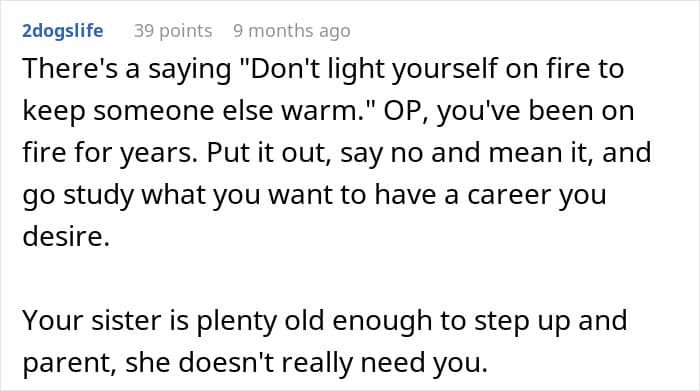Click the words "step up and"
The height and width of the screenshot is (391, 700).
(x=550, y=322)
